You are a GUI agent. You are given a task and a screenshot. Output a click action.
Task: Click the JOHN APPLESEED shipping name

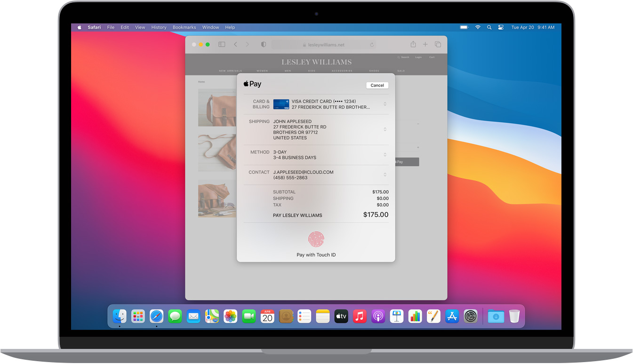(292, 121)
